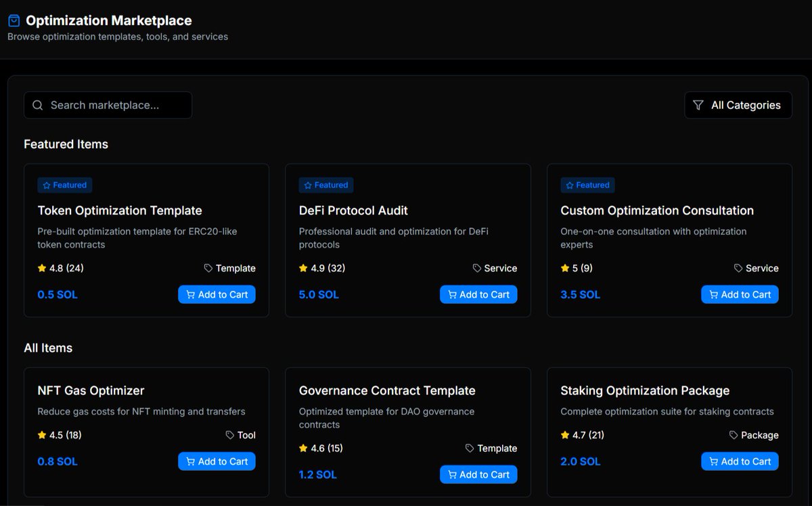Click the star icon for Governance Contract Template rating
This screenshot has width=812, height=506.
tap(303, 448)
